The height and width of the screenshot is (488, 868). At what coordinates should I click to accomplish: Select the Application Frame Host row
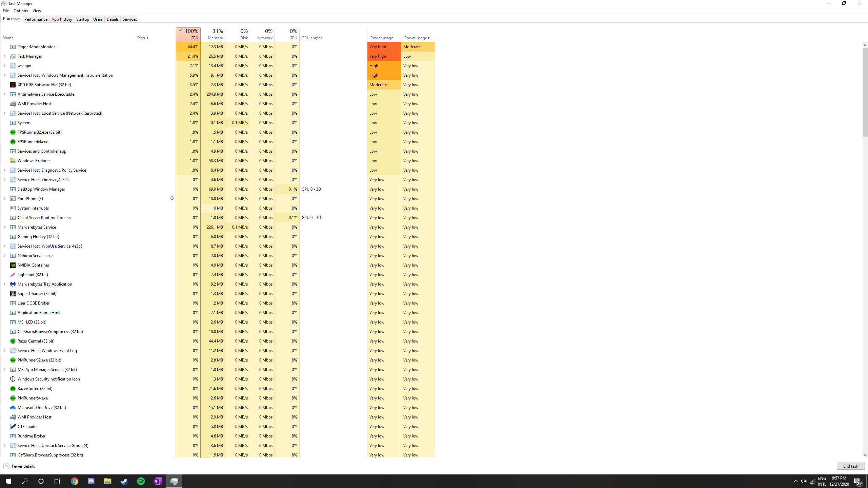click(x=218, y=313)
